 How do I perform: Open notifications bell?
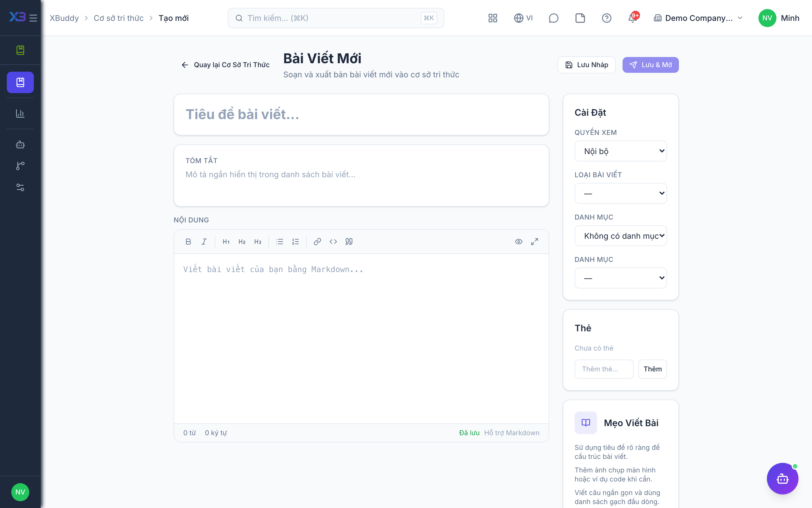coord(633,18)
